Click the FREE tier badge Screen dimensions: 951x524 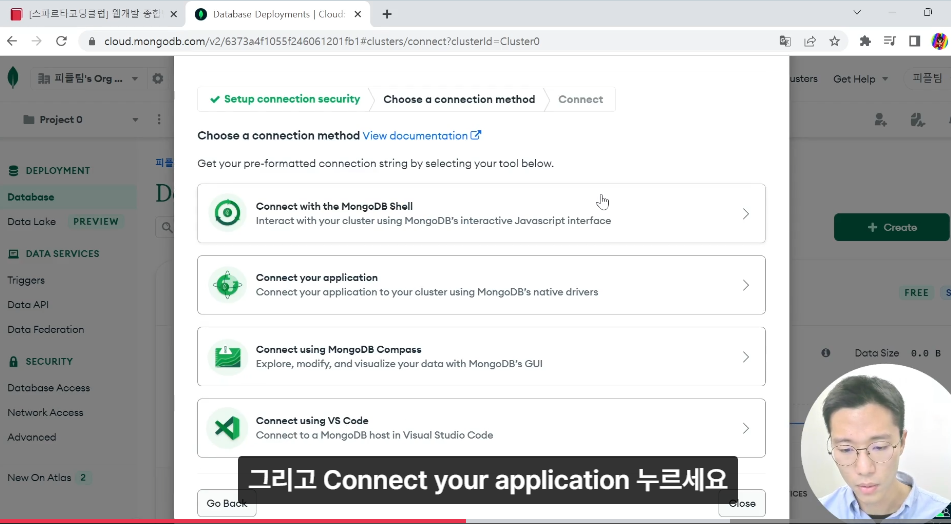click(x=916, y=292)
